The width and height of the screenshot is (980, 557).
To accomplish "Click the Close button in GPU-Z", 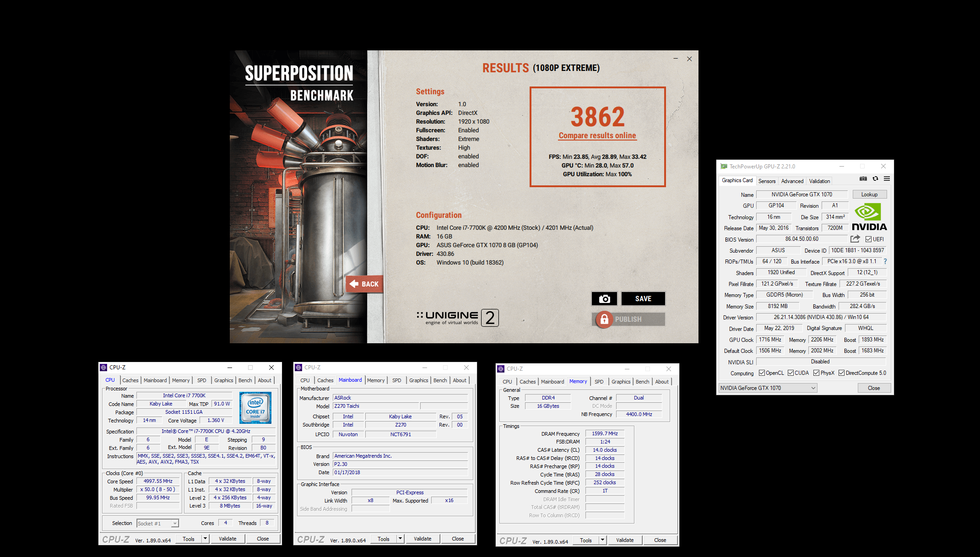I will tap(874, 388).
